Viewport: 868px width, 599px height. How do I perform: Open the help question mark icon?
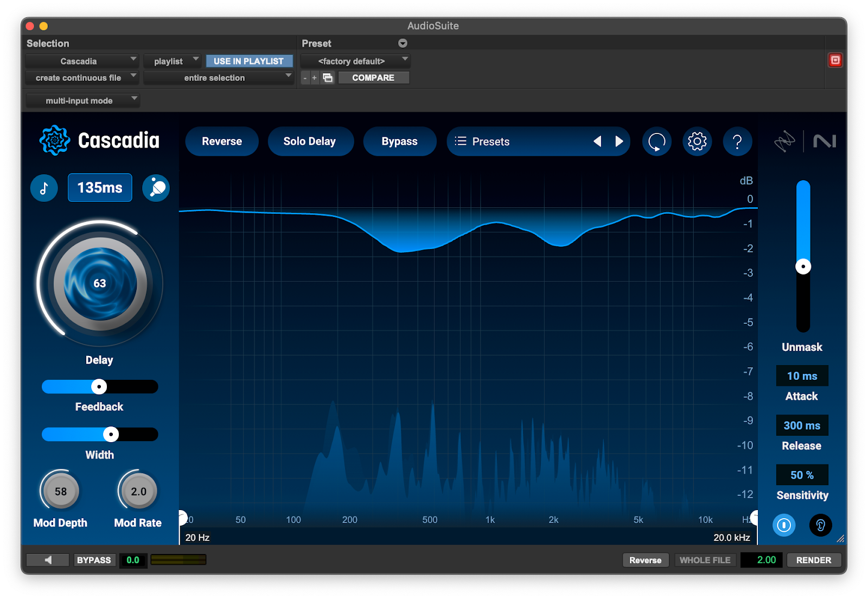click(x=737, y=142)
